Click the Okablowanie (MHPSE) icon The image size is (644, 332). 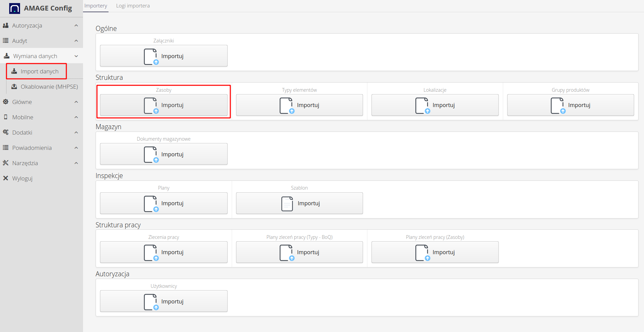pos(14,87)
